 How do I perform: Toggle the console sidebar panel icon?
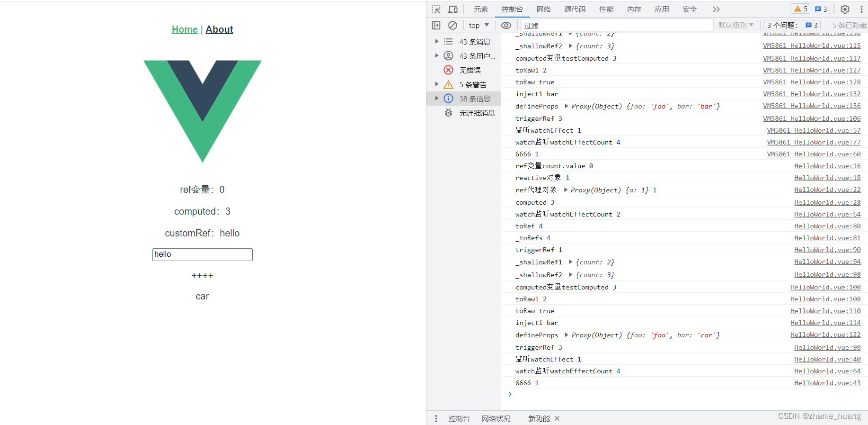[x=436, y=25]
